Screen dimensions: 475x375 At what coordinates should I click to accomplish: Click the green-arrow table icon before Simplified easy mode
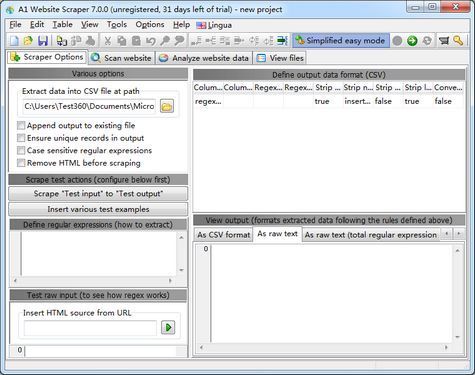pyautogui.click(x=282, y=41)
